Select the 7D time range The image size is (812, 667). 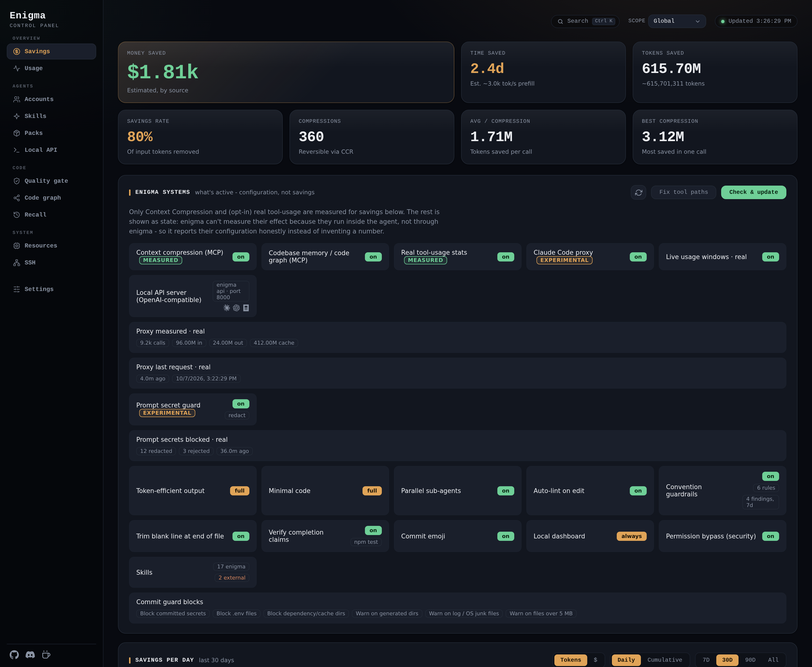706,660
